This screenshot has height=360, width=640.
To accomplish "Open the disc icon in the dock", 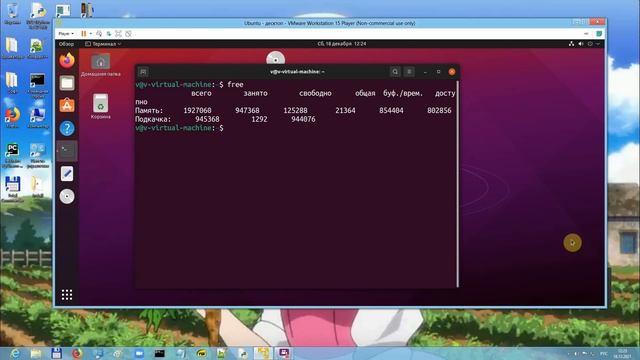I will pyautogui.click(x=67, y=196).
